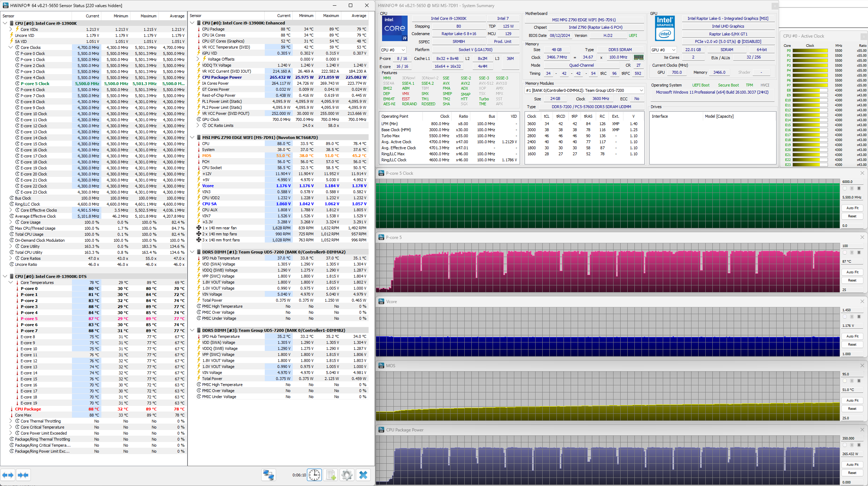This screenshot has width=868, height=486.
Task: Click Auto Fit on Vcore graph
Action: tap(852, 336)
